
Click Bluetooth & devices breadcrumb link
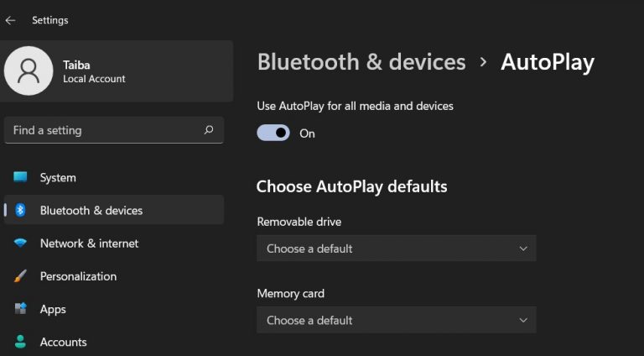[x=361, y=62]
